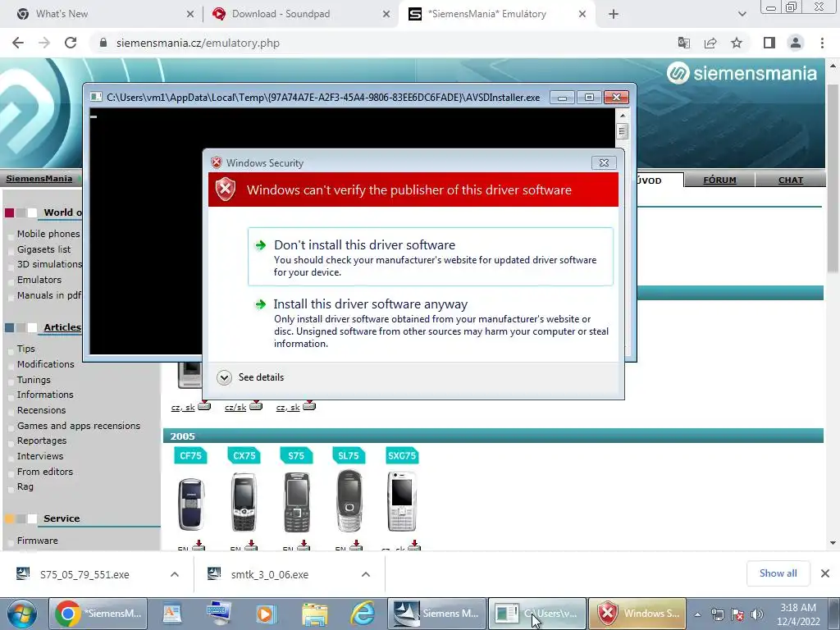
Task: Open volume speaker tray icon
Action: pos(756,614)
